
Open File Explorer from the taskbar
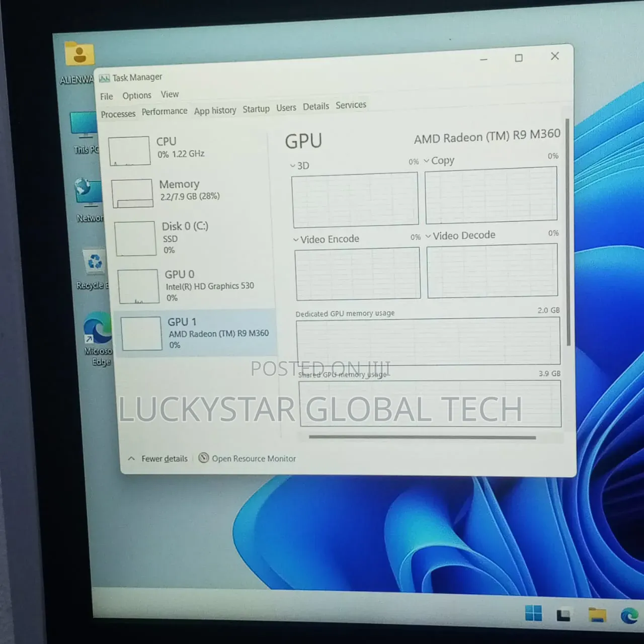(597, 615)
